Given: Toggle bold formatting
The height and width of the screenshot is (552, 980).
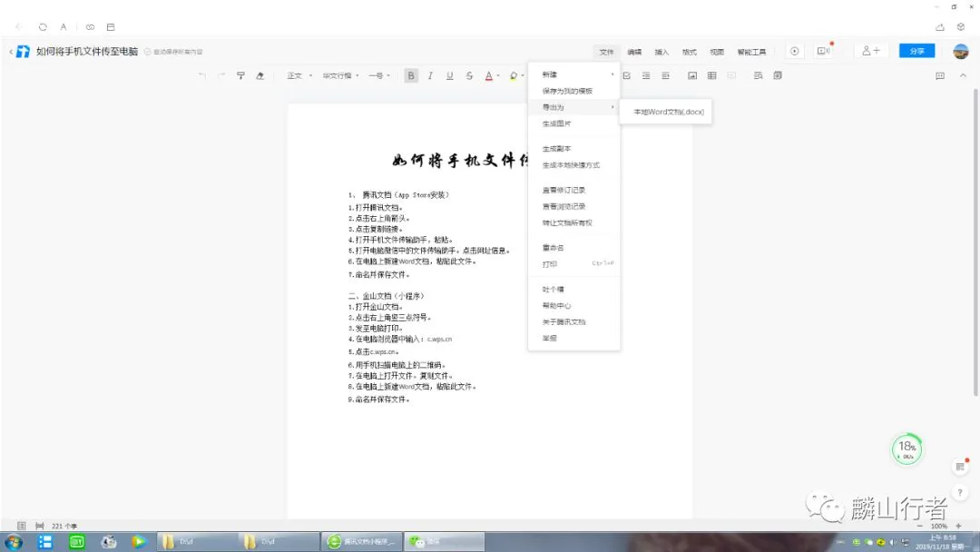Looking at the screenshot, I should tap(411, 75).
